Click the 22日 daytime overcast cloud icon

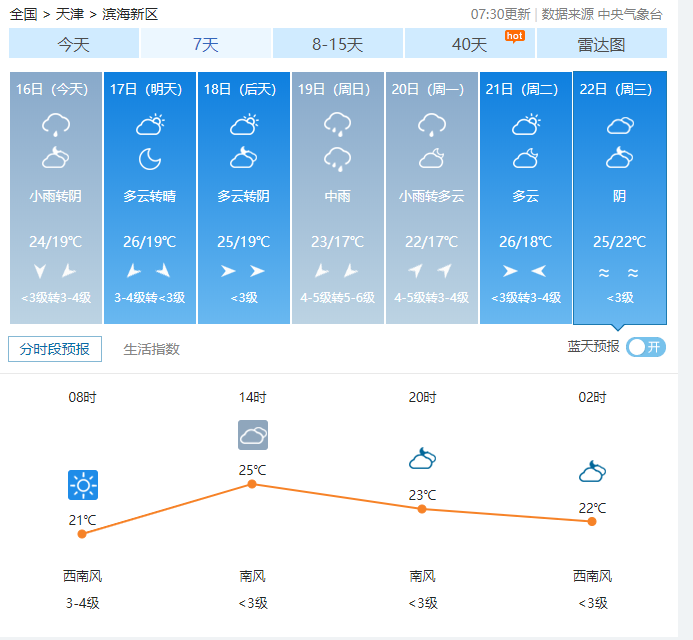[620, 126]
